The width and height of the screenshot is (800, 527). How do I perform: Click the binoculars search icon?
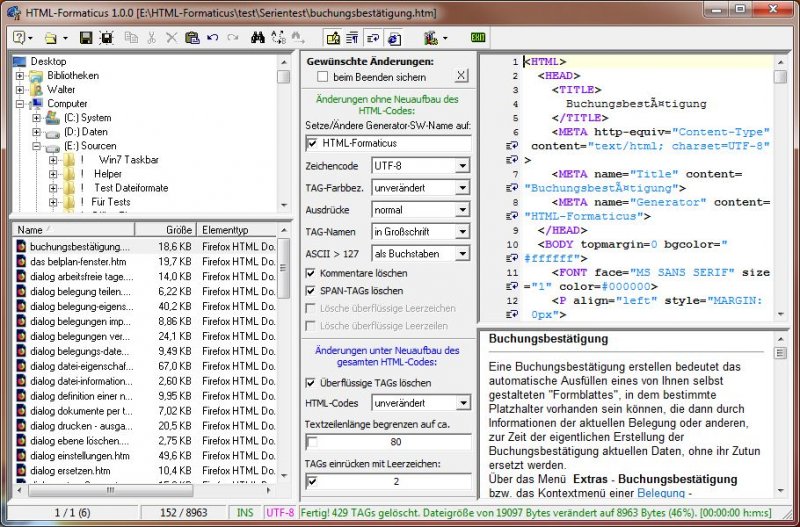(x=257, y=38)
